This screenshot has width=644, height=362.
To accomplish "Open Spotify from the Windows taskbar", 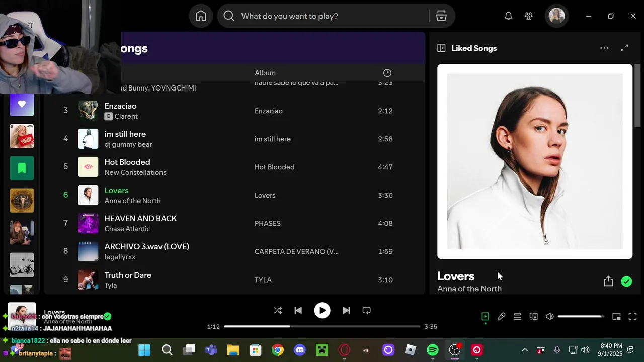I will (x=433, y=350).
